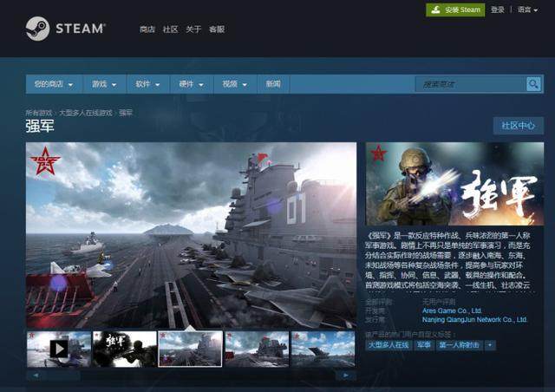Click the plus icon beside user tags
Image resolution: width=555 pixels, height=392 pixels.
(x=490, y=345)
